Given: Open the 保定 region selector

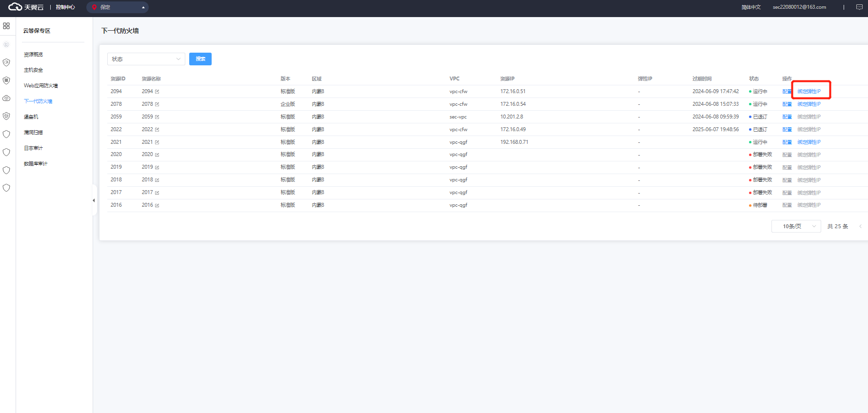Looking at the screenshot, I should click(x=118, y=7).
